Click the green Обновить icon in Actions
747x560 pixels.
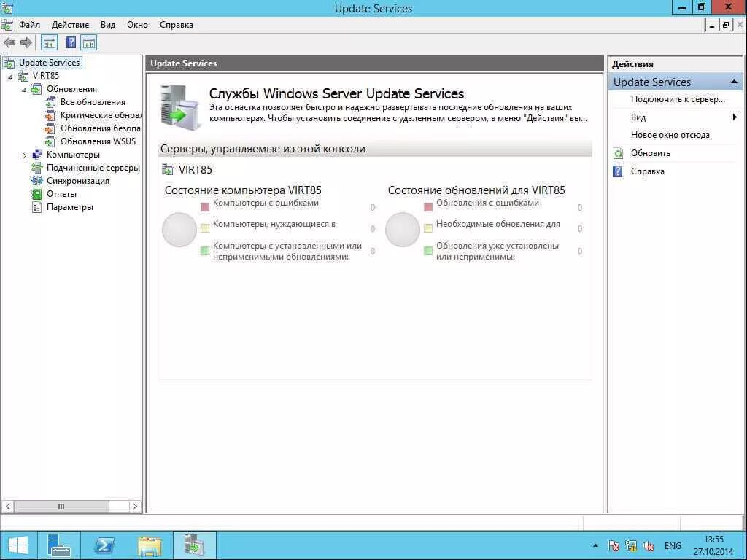point(618,153)
